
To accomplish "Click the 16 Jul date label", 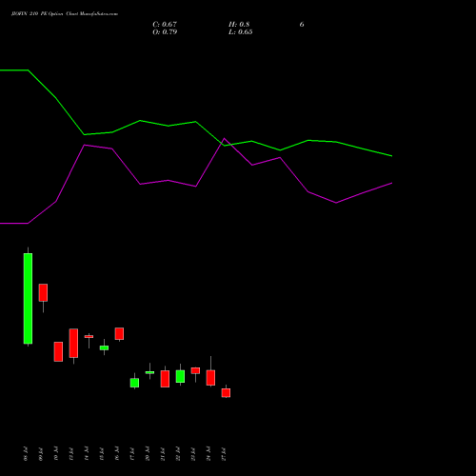I will coord(117,454).
